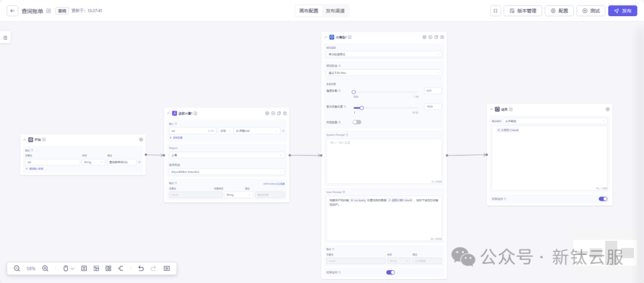This screenshot has width=644, height=283.
Task: Click the layout columns icon in bottom toolbar
Action: 109,268
